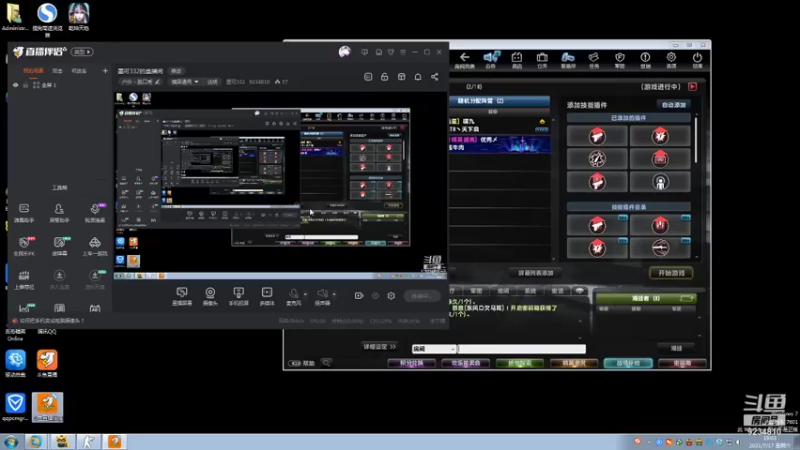
Task: Open the options gear icon in game top bar
Action: [671, 60]
